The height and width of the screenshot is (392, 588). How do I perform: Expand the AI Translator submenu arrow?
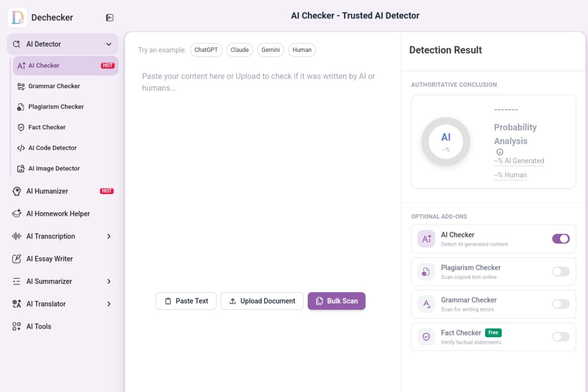coord(109,304)
